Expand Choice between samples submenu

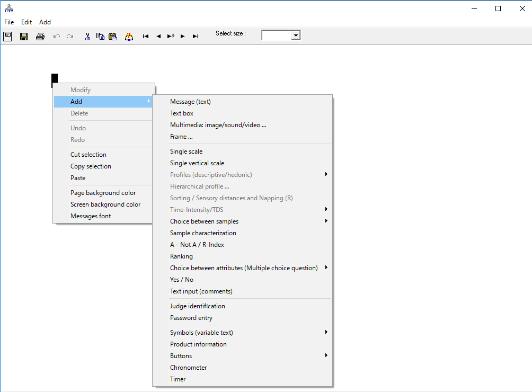pos(242,221)
